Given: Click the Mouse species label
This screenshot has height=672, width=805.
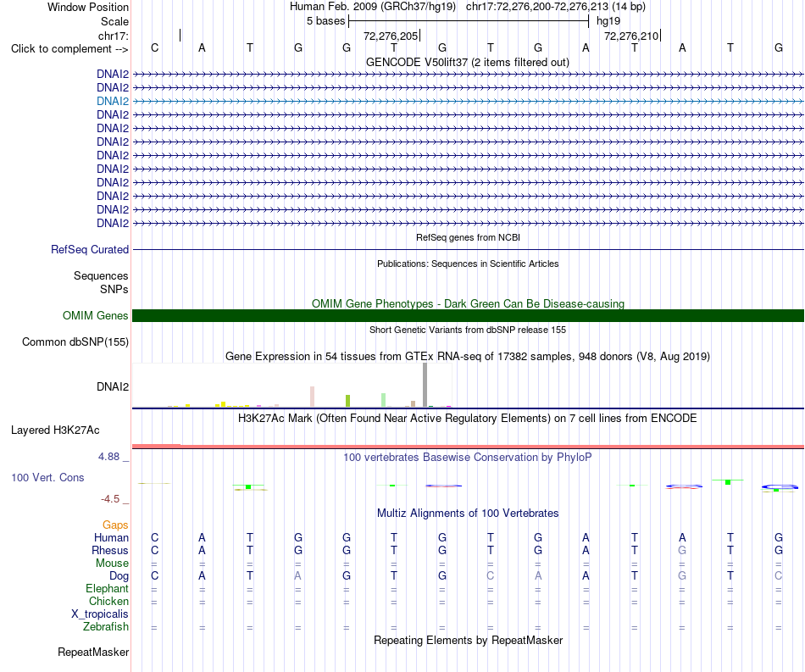Looking at the screenshot, I should 112,564.
